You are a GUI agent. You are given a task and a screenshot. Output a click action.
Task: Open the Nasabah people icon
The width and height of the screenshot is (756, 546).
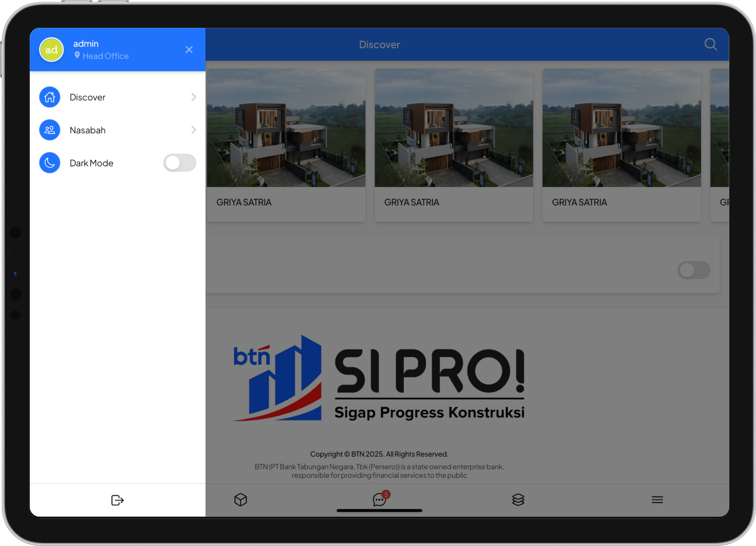coord(50,130)
